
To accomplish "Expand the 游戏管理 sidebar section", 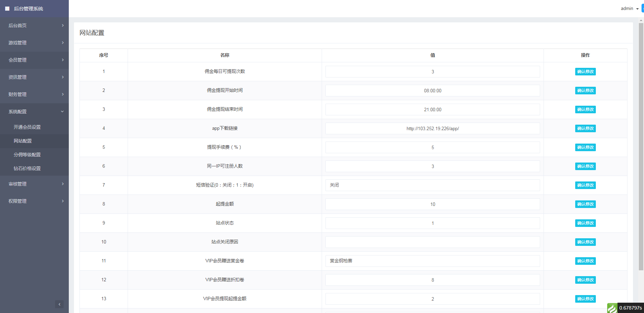I will coord(34,43).
